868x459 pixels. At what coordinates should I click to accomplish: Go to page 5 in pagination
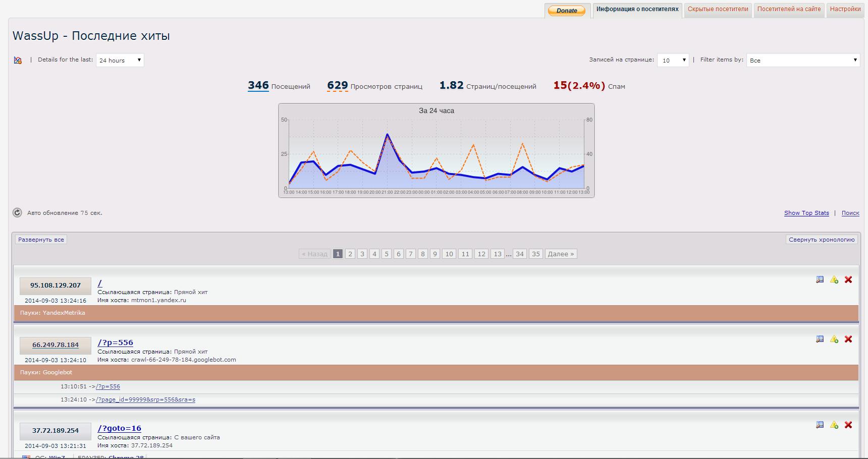[x=387, y=254]
